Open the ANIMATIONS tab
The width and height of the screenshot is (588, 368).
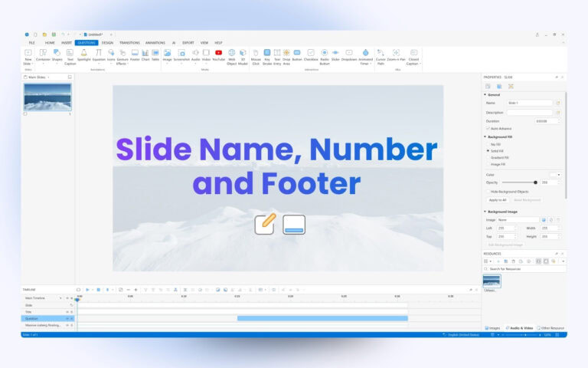(155, 43)
